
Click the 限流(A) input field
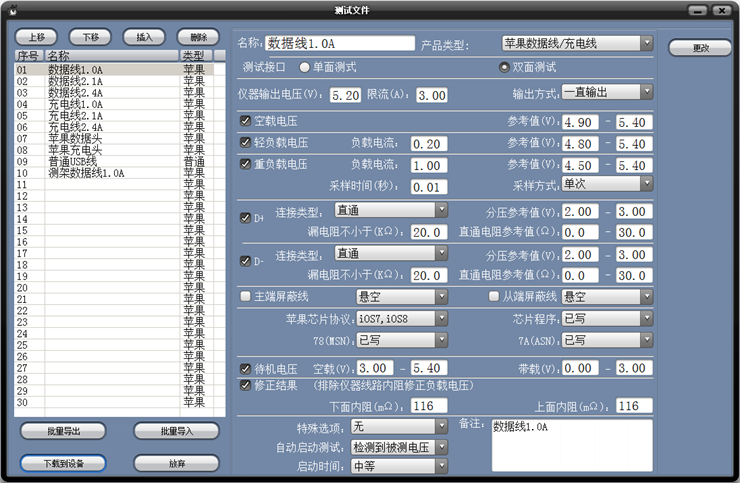tap(431, 96)
